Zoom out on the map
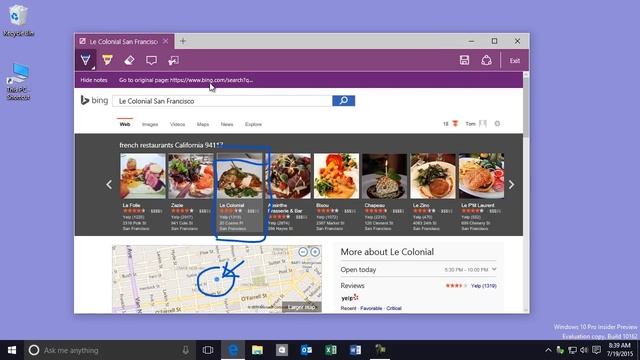Screen dimensions: 640x360 tap(303, 252)
